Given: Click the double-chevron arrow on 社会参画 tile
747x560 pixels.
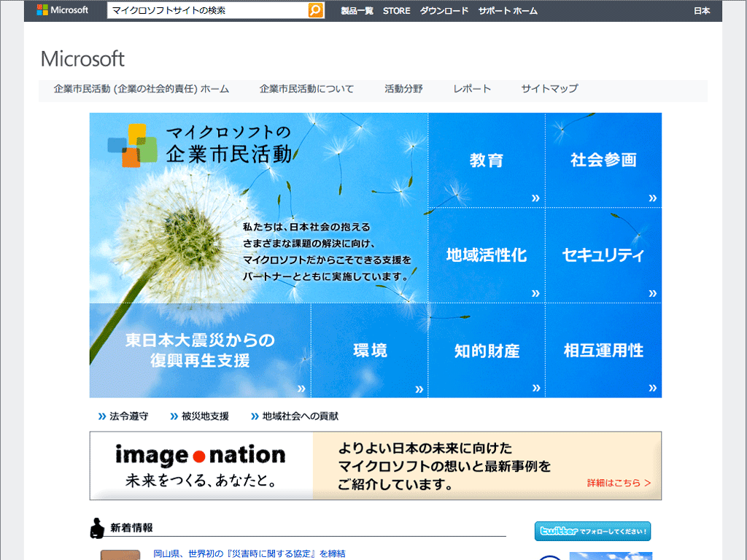Looking at the screenshot, I should click(x=653, y=198).
